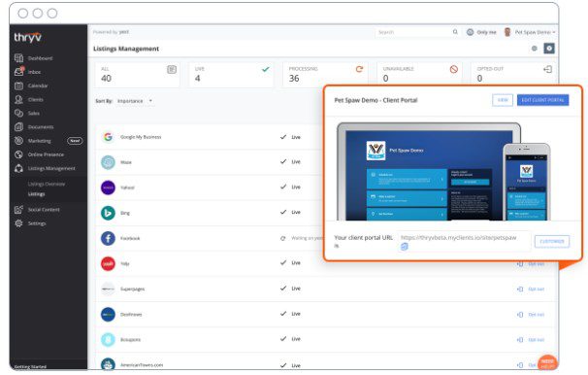Screen dimensions: 588x375
Task: Open the Only me visibility selector
Action: click(481, 32)
